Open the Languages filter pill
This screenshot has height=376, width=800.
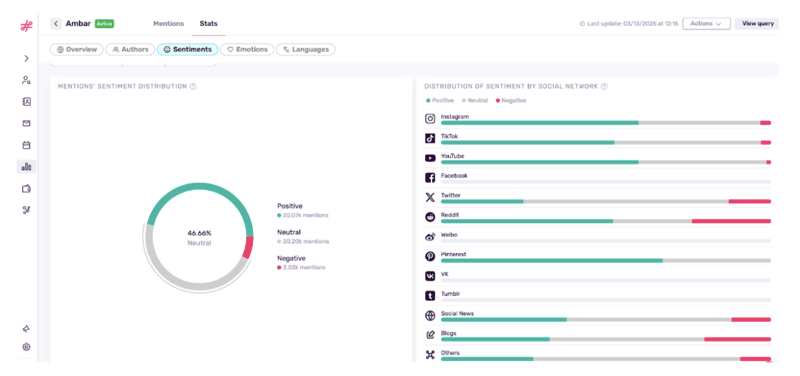coord(306,49)
